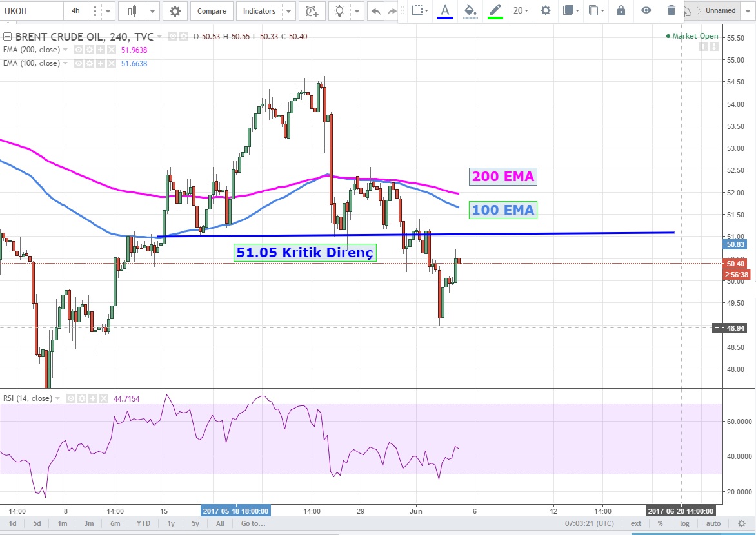Select the 6m time range tab
Screen dimensions: 756x535
115,523
